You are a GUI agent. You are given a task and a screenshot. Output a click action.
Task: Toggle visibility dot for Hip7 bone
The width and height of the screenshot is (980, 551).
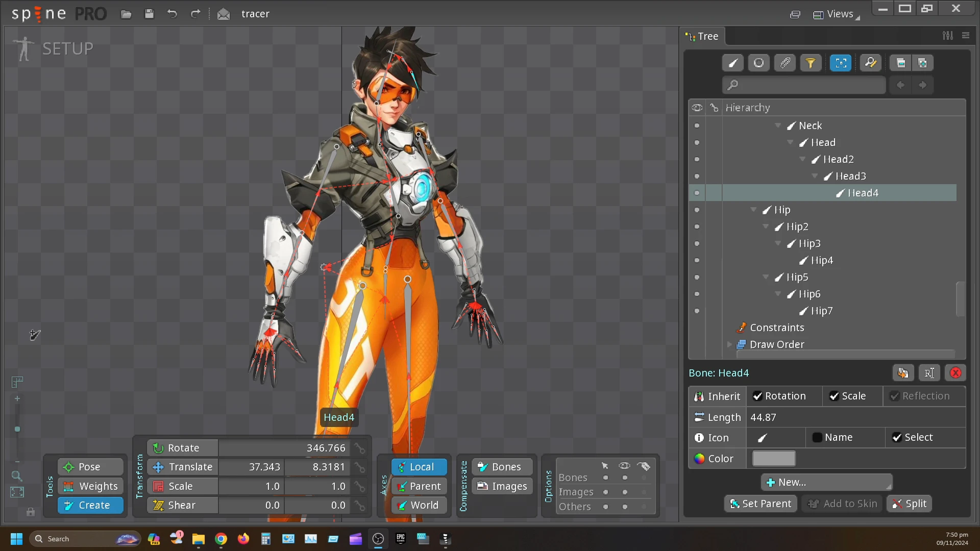pos(697,311)
